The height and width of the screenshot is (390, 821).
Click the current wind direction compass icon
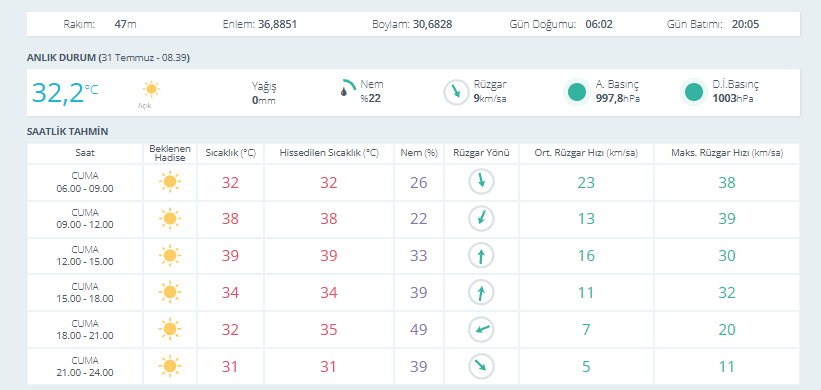(456, 92)
